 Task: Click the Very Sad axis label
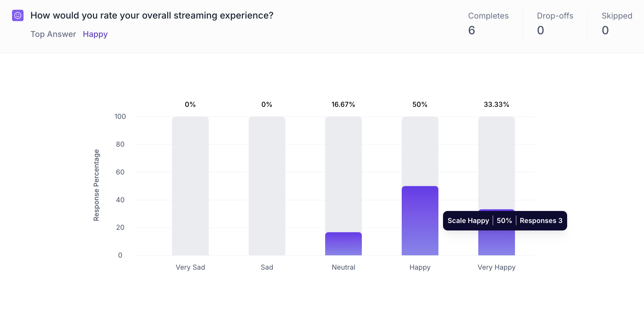(190, 267)
